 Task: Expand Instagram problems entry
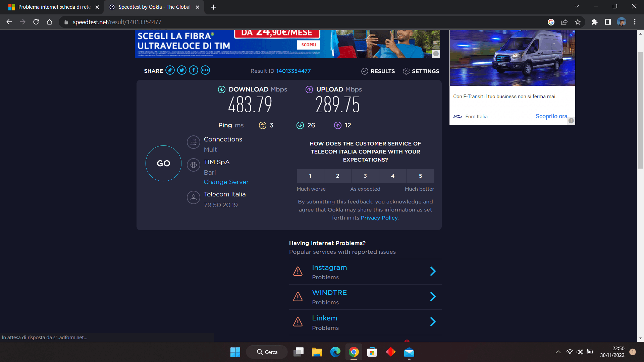click(x=433, y=271)
